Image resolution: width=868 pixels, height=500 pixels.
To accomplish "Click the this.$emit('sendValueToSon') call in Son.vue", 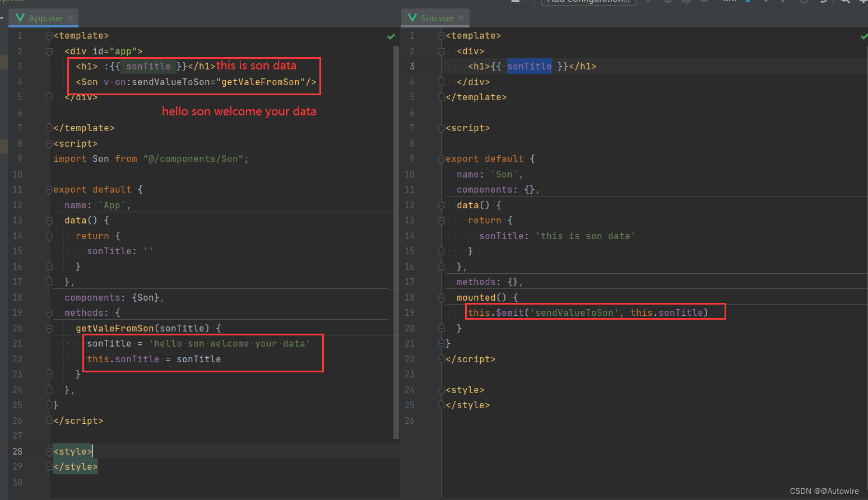I will [x=588, y=313].
